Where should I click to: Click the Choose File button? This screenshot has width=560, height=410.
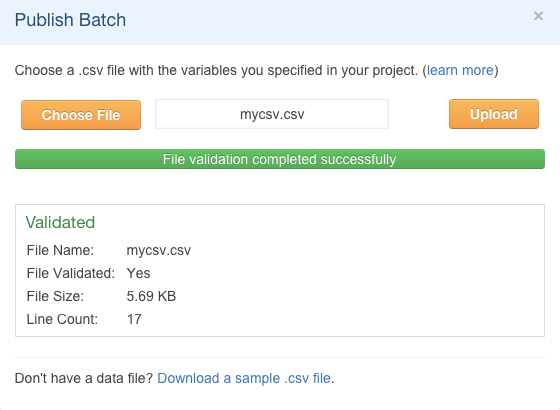pyautogui.click(x=81, y=115)
